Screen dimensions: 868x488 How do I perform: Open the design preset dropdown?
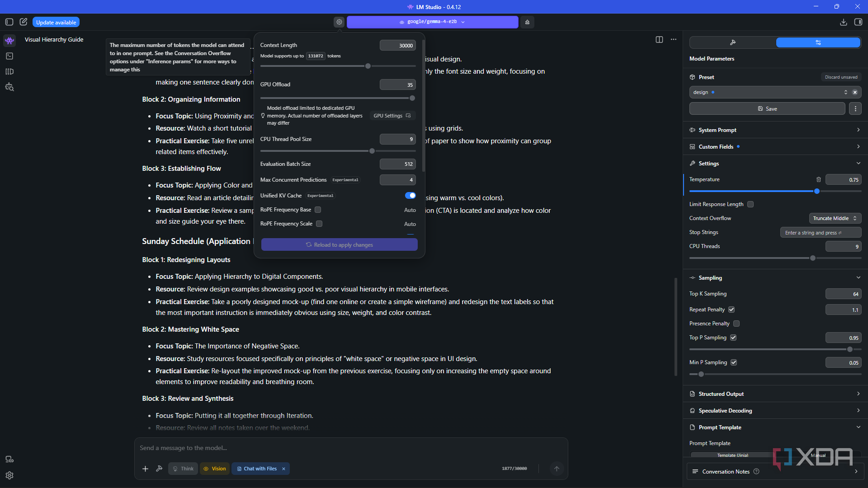[x=775, y=92]
